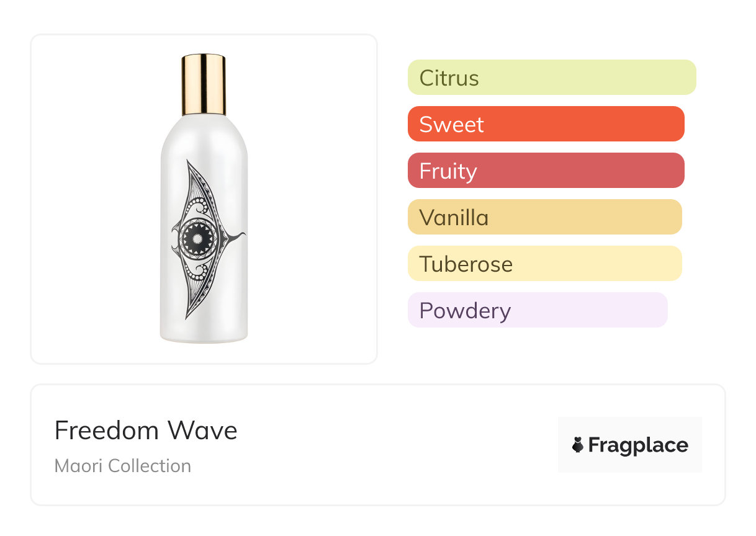Click the Powdery text label
This screenshot has width=756, height=536.
click(x=465, y=310)
